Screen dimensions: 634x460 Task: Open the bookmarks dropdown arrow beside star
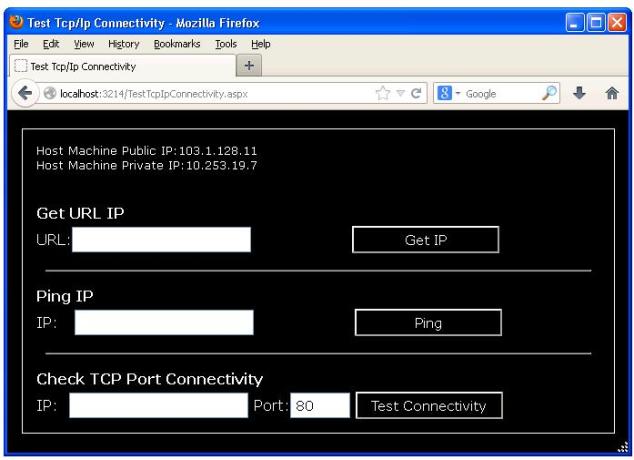pyautogui.click(x=400, y=93)
